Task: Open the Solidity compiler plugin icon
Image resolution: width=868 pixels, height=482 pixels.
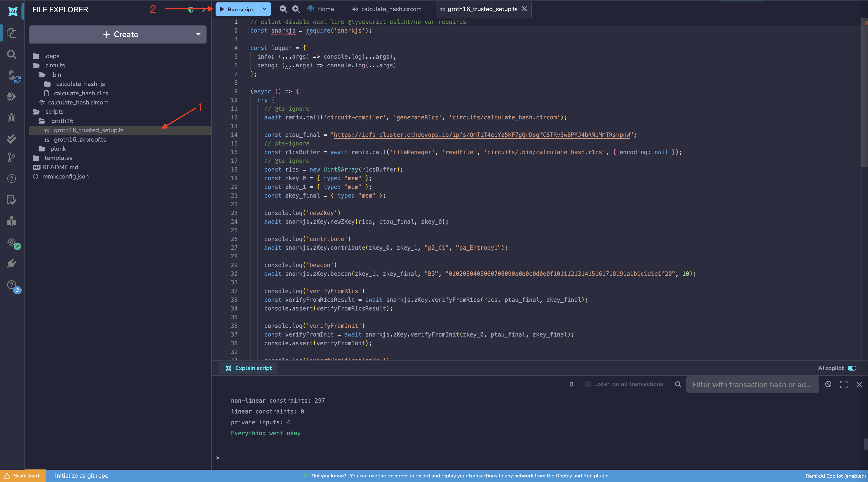Action: pos(14,76)
